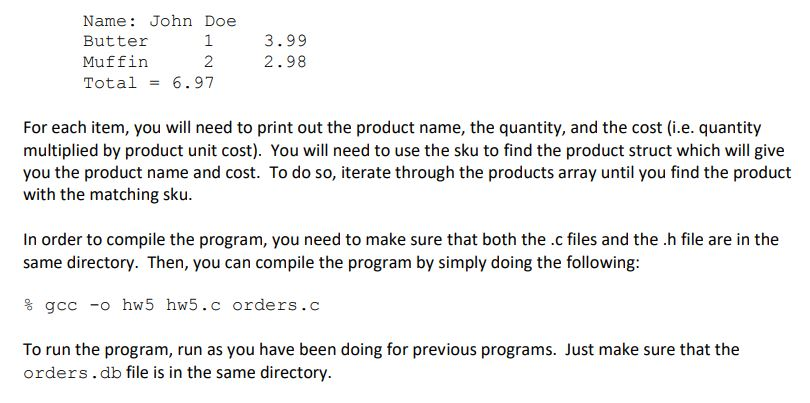The image size is (810, 403).
Task: Click the word 'Muffin' in sample output
Action: [x=115, y=62]
